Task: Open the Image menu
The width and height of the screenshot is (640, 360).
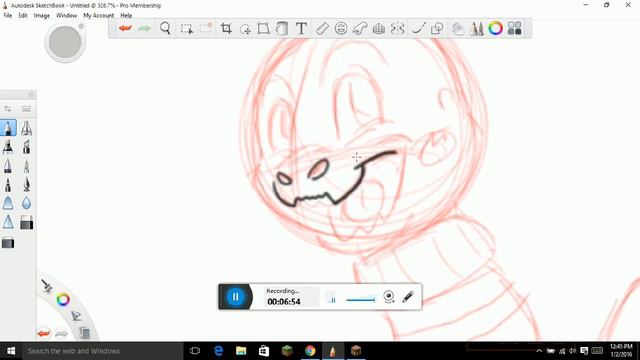Action: click(x=42, y=16)
